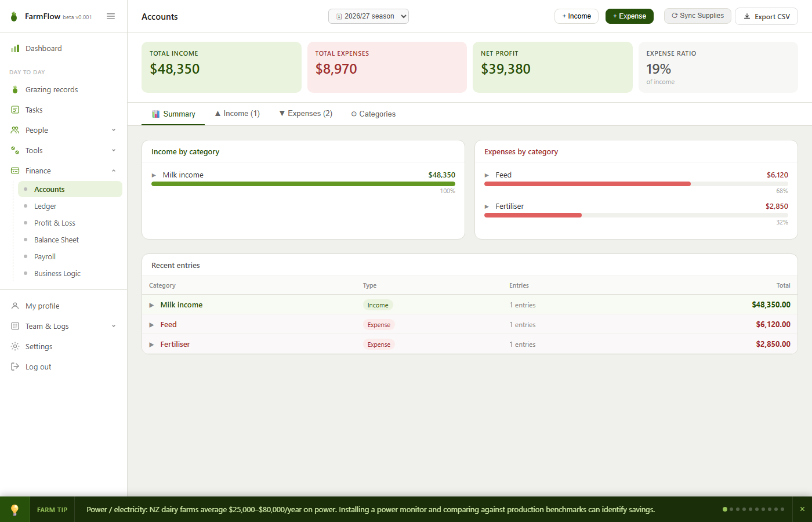812x522 pixels.
Task: Click the $6,120.00 total in Recent entries
Action: coord(773,324)
